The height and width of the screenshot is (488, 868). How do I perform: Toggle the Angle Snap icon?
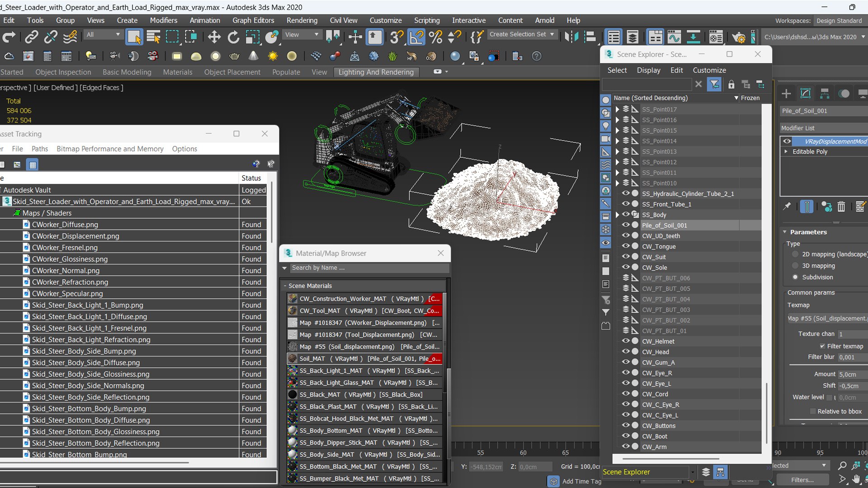pos(416,37)
